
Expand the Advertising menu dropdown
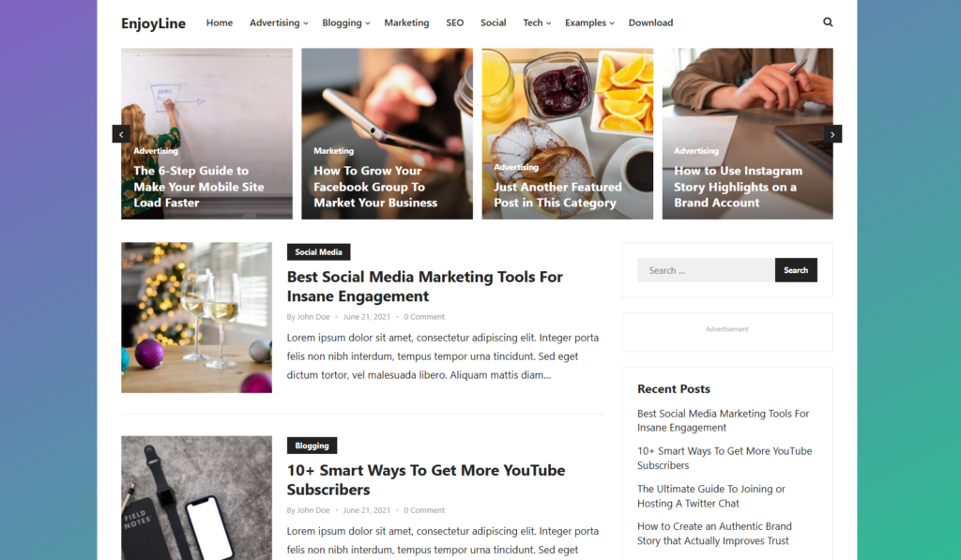click(x=278, y=23)
